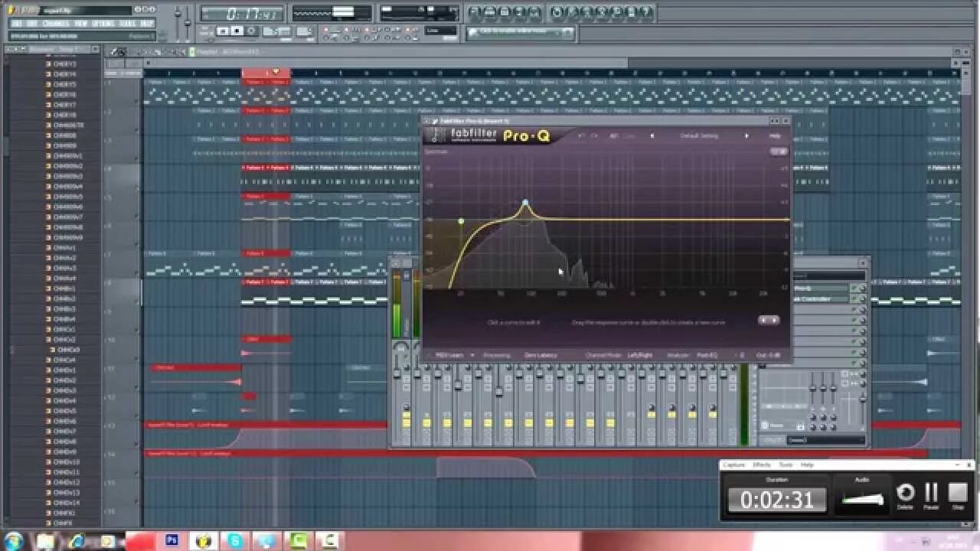Toggle song/pattern mode switch
This screenshot has width=980, height=551.
[207, 31]
